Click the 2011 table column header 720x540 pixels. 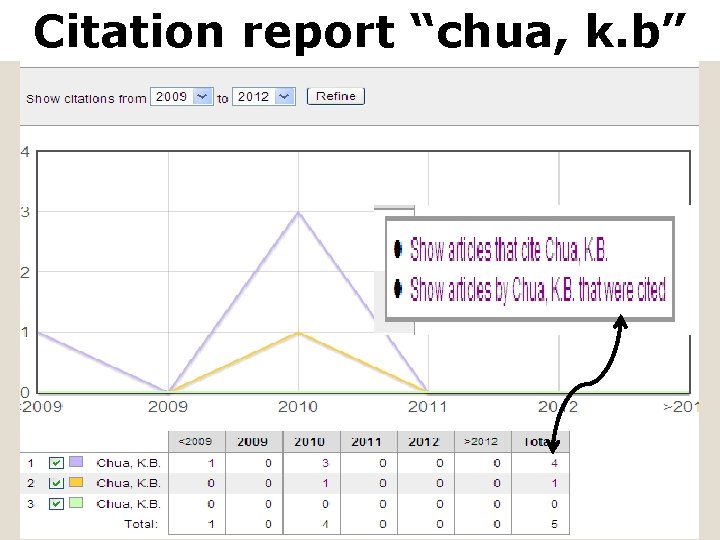(x=368, y=442)
